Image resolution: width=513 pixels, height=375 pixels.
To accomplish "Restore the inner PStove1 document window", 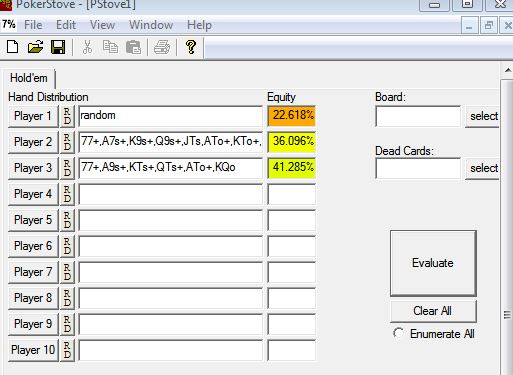I will [488, 25].
